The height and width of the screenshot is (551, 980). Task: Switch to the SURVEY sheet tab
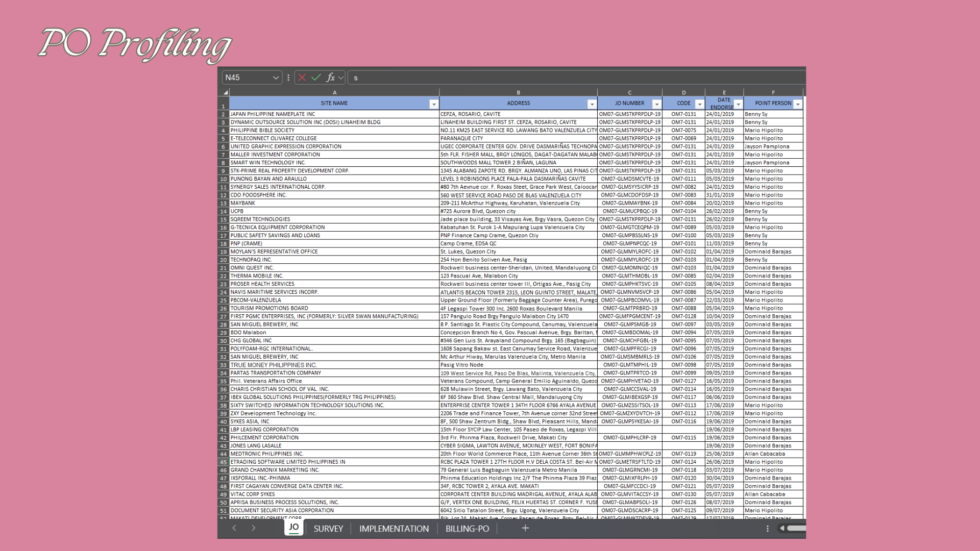pyautogui.click(x=328, y=529)
